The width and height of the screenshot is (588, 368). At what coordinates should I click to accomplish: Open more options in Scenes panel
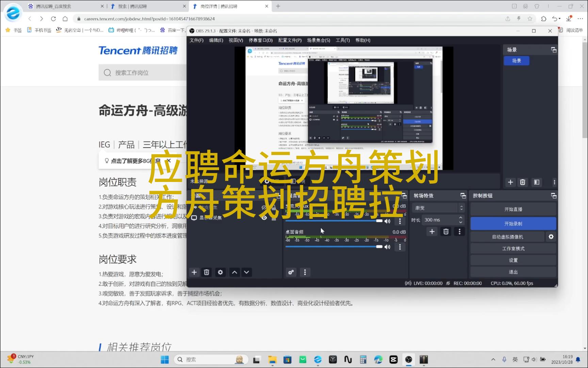point(554,182)
